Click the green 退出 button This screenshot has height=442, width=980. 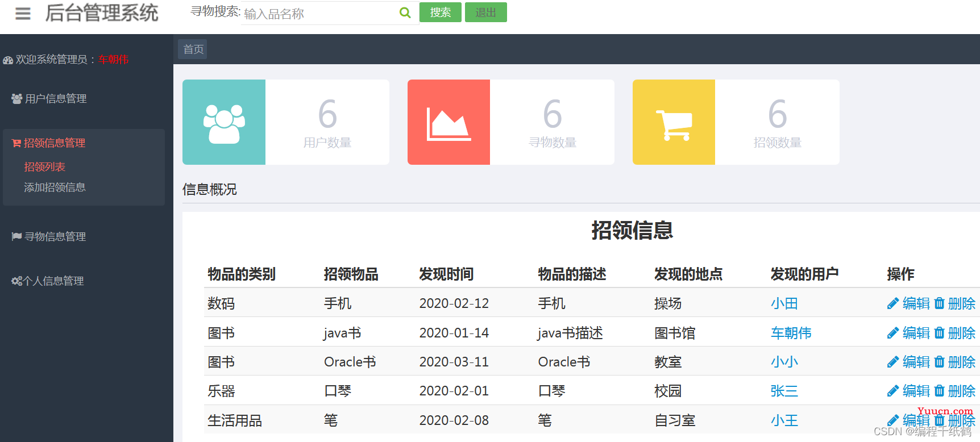click(x=486, y=12)
